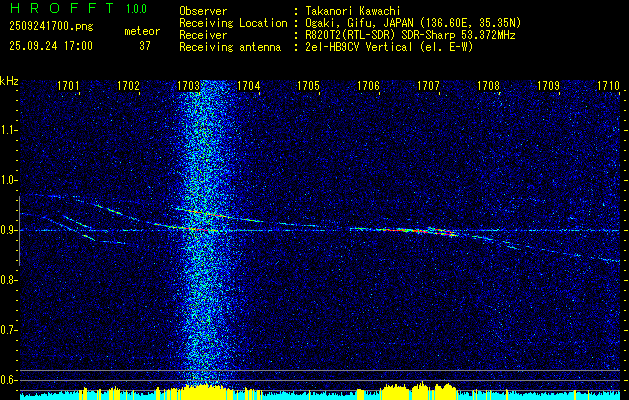629x400 pixels.
Task: Click the 1705 time marker
Action: click(x=308, y=86)
